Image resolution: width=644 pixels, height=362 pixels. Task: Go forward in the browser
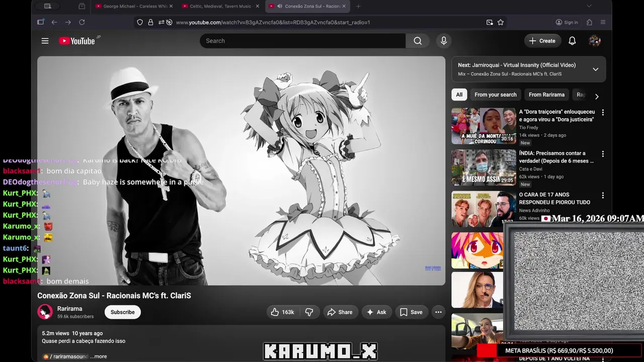[x=68, y=22]
